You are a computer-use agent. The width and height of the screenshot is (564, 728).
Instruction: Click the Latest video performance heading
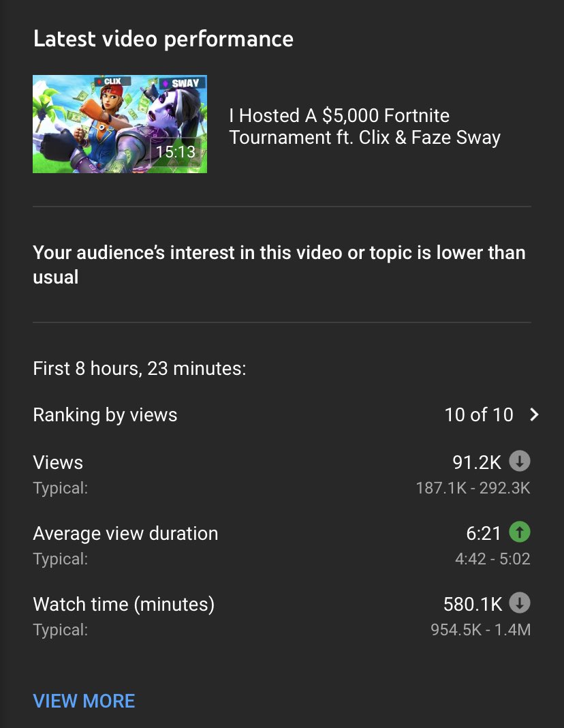point(163,39)
